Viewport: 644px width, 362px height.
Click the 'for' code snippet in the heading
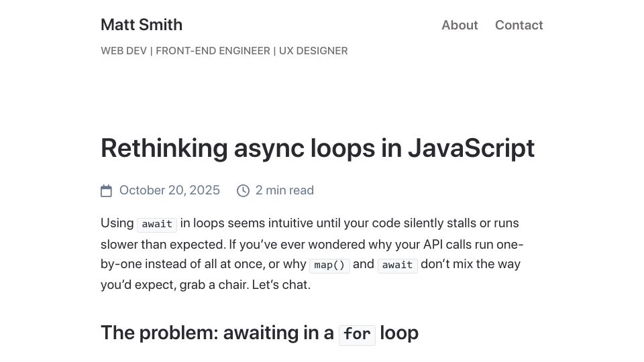point(357,335)
